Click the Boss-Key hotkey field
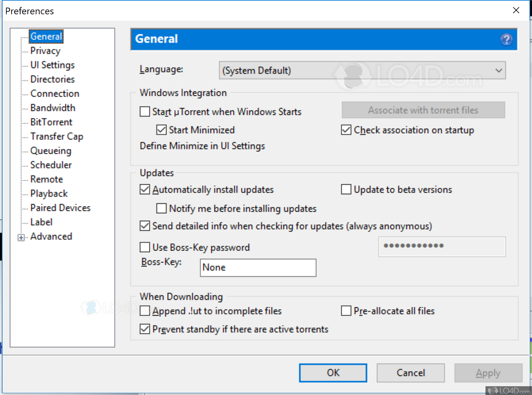The width and height of the screenshot is (532, 395). click(258, 267)
